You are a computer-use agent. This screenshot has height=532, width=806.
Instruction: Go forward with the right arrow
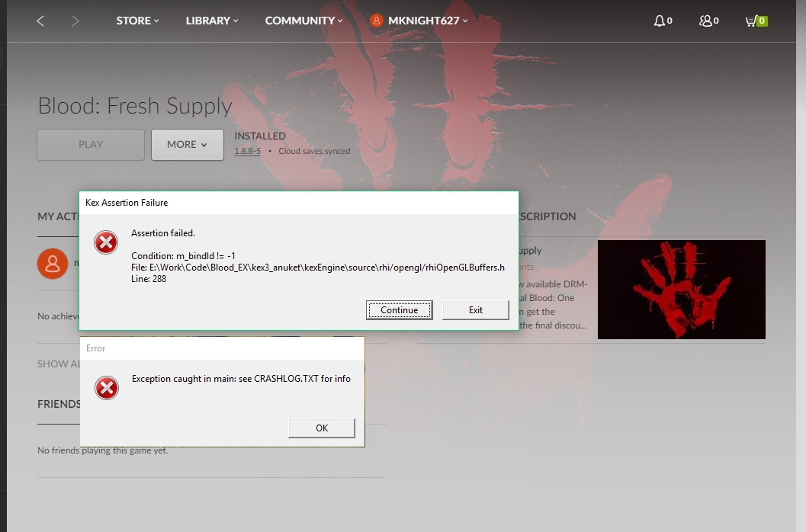tap(75, 21)
